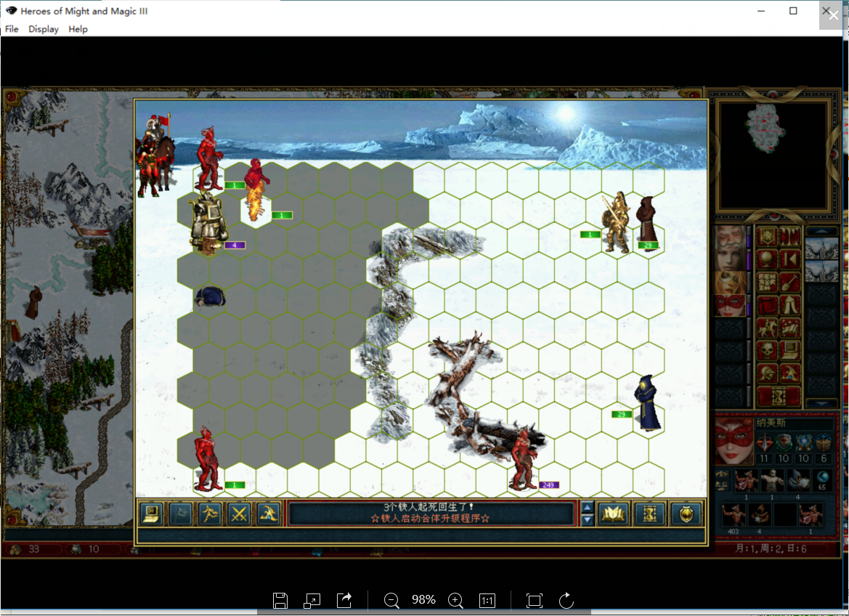Image resolution: width=849 pixels, height=616 pixels.
Task: Open the puzzle map button
Action: pyautogui.click(x=767, y=282)
